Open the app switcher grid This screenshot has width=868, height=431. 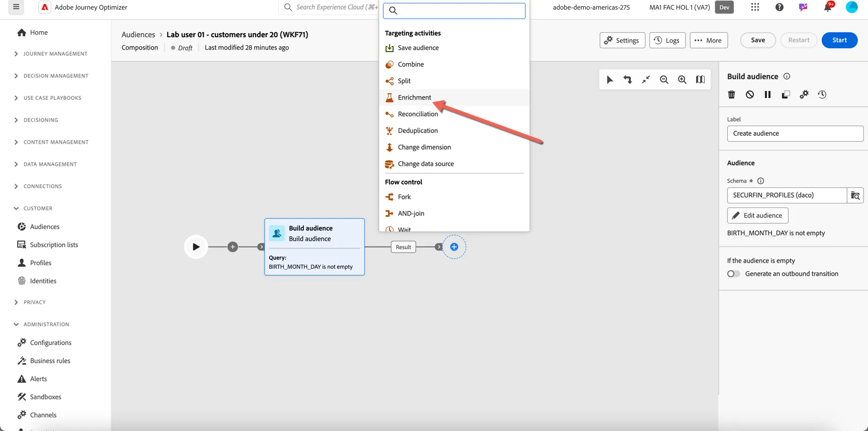click(755, 7)
